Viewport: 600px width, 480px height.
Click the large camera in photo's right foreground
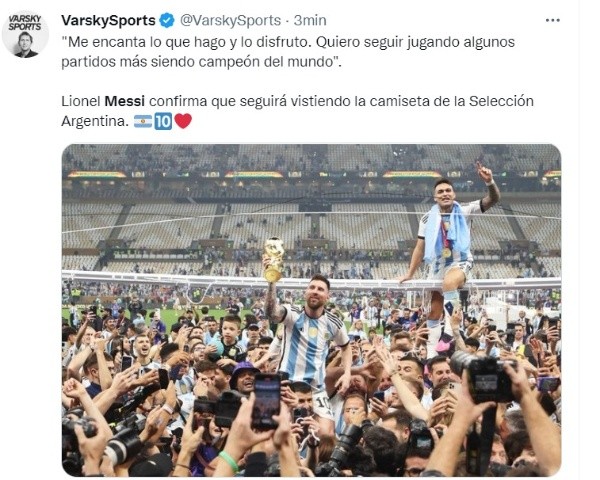click(x=482, y=377)
